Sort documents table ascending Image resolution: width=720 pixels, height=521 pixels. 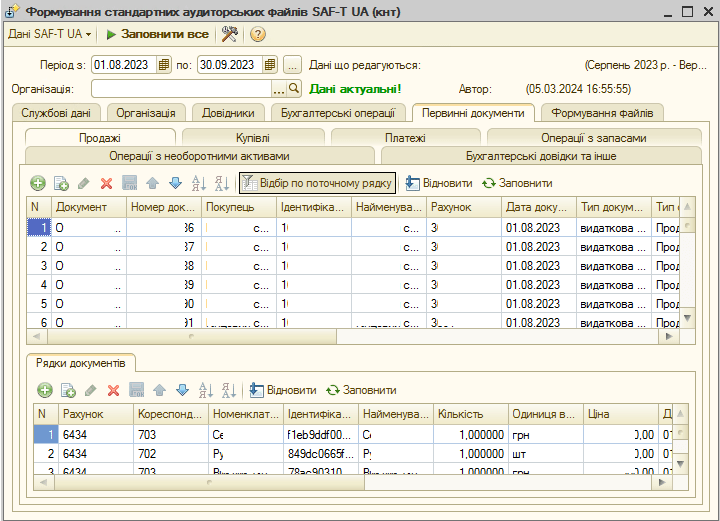pyautogui.click(x=199, y=183)
